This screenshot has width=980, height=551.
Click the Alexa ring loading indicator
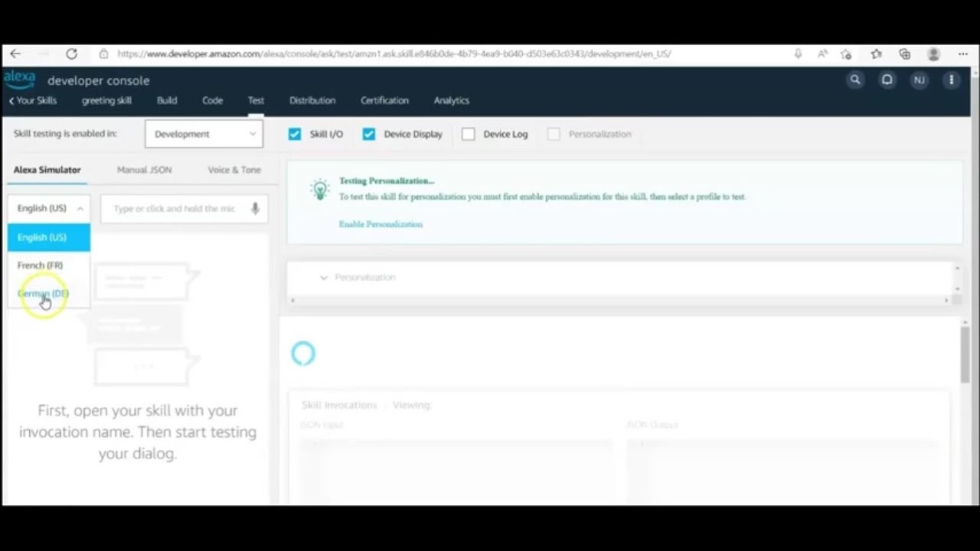tap(303, 353)
